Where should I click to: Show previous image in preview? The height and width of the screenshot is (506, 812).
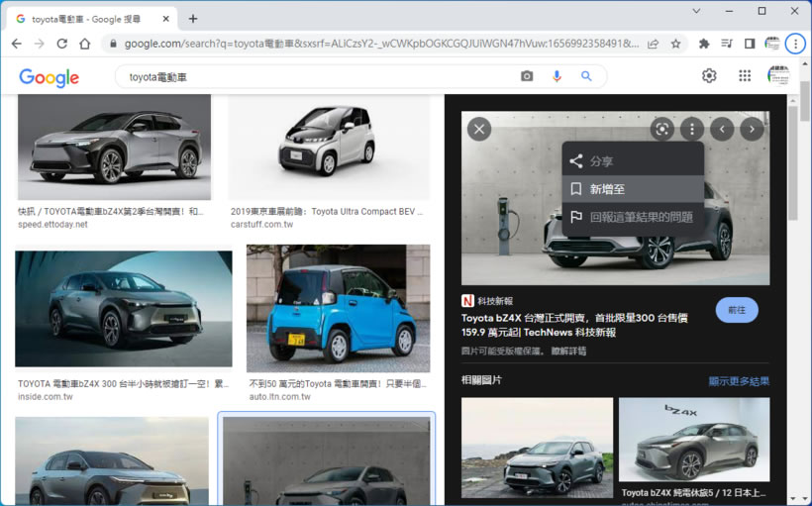[722, 129]
